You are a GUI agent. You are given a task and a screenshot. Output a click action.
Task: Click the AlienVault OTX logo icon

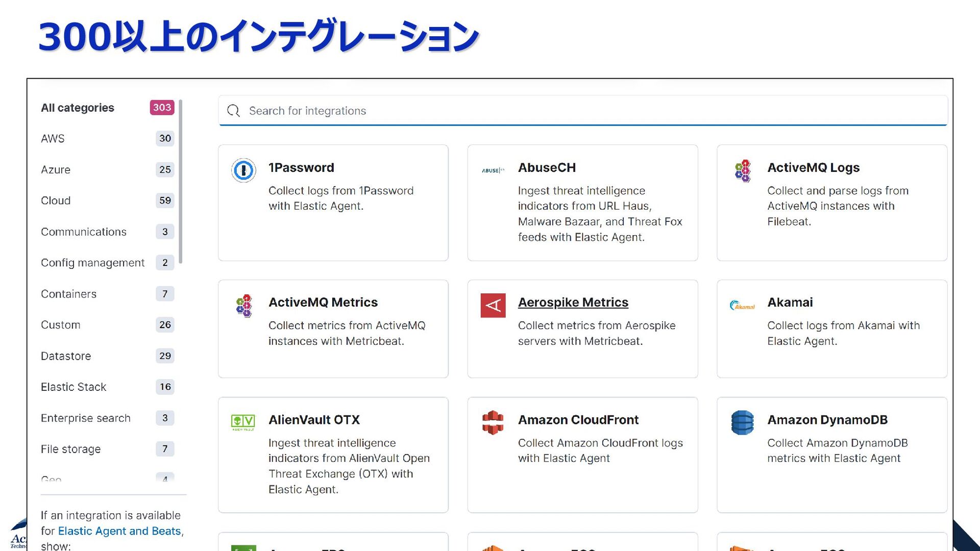click(243, 422)
